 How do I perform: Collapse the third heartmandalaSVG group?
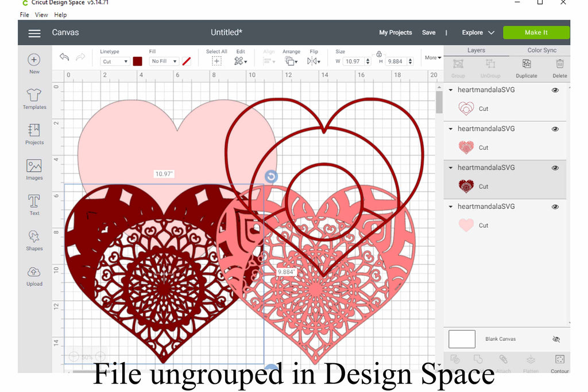tap(451, 168)
